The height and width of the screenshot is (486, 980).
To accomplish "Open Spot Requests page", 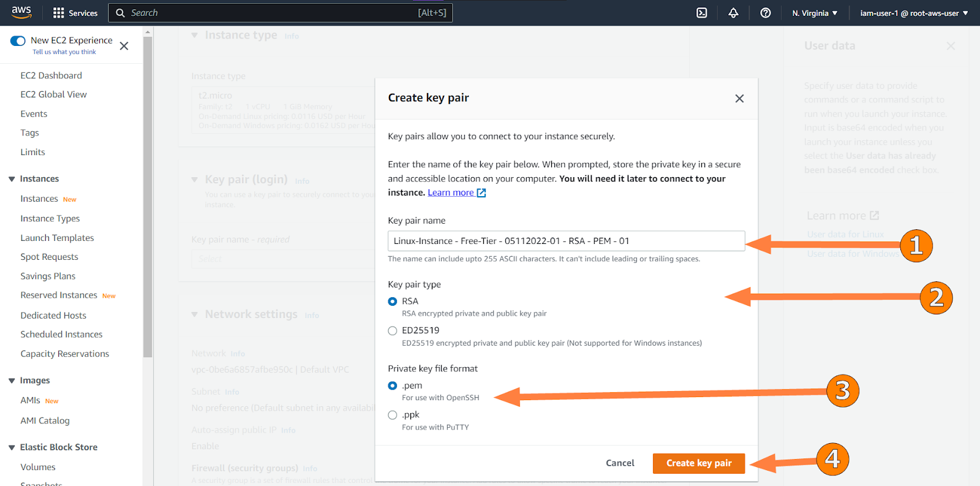I will point(49,257).
